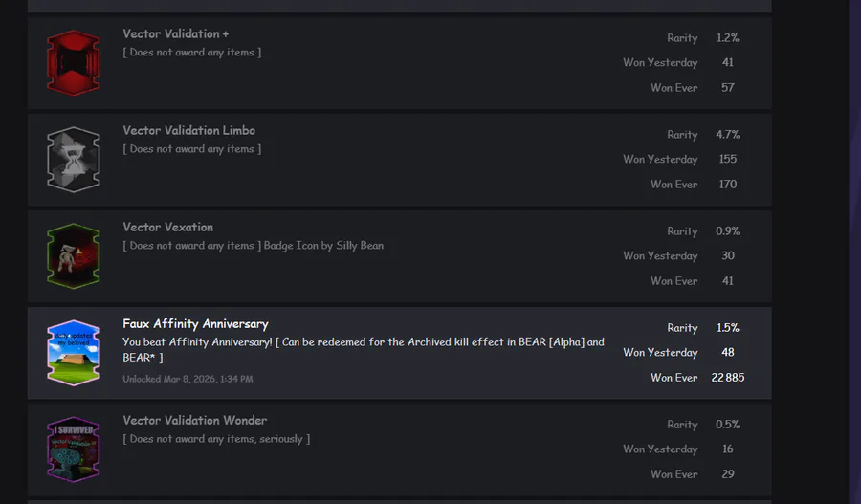Screen dimensions: 861x504
Task: Open the Vector Validation + badge title
Action: click(176, 34)
